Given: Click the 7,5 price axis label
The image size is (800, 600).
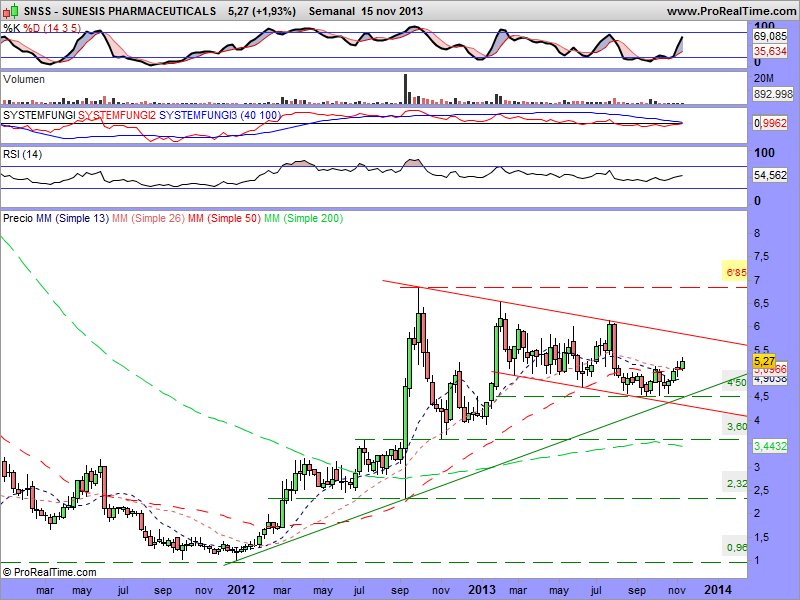Looking at the screenshot, I should click(x=762, y=256).
